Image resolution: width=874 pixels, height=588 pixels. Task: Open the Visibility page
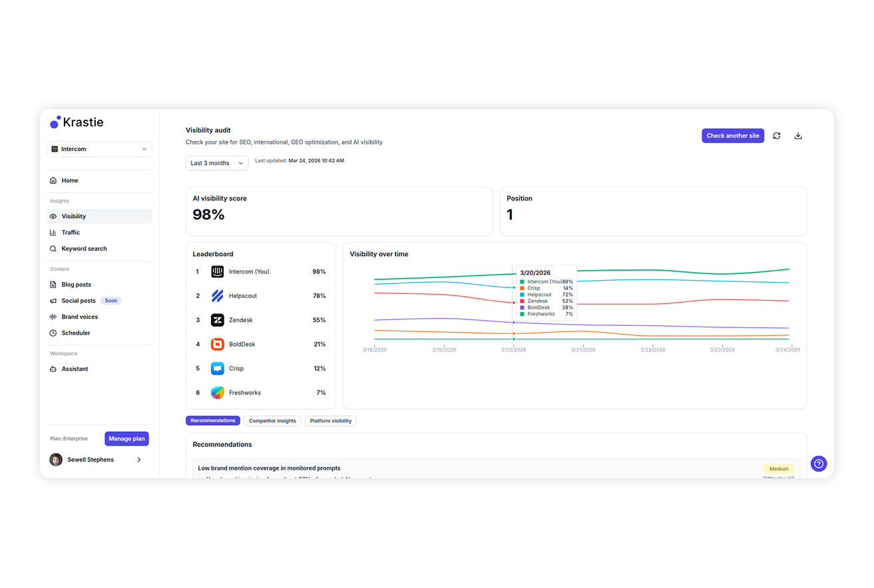99,216
